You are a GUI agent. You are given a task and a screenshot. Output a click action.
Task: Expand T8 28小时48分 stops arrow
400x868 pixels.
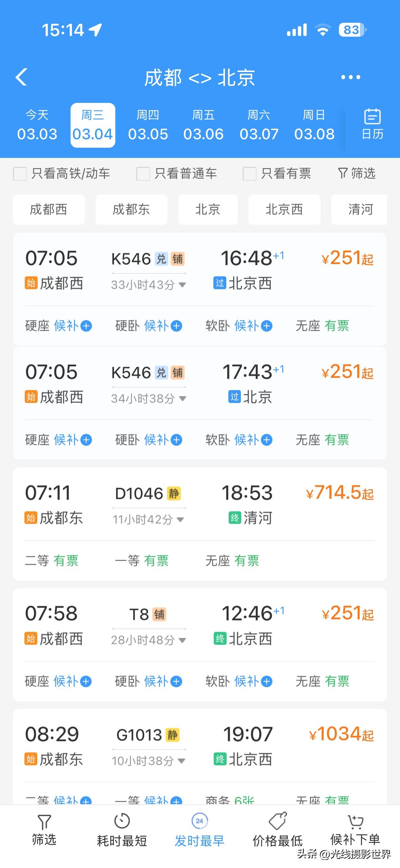182,640
